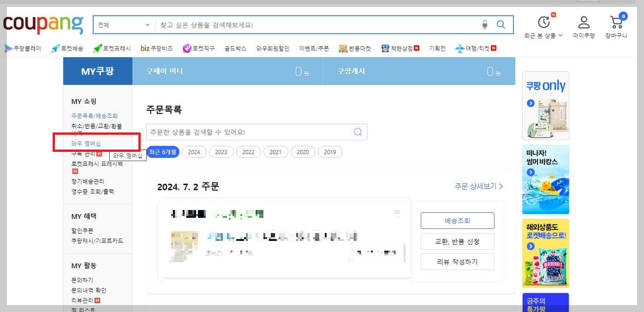Image resolution: width=644 pixels, height=312 pixels.
Task: Filter orders by 2024
Action: point(194,152)
